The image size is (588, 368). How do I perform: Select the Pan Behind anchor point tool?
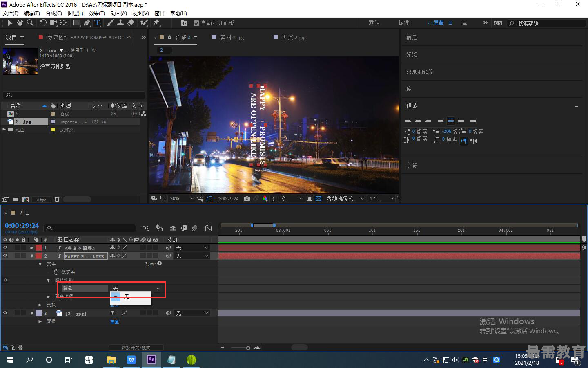pos(64,23)
